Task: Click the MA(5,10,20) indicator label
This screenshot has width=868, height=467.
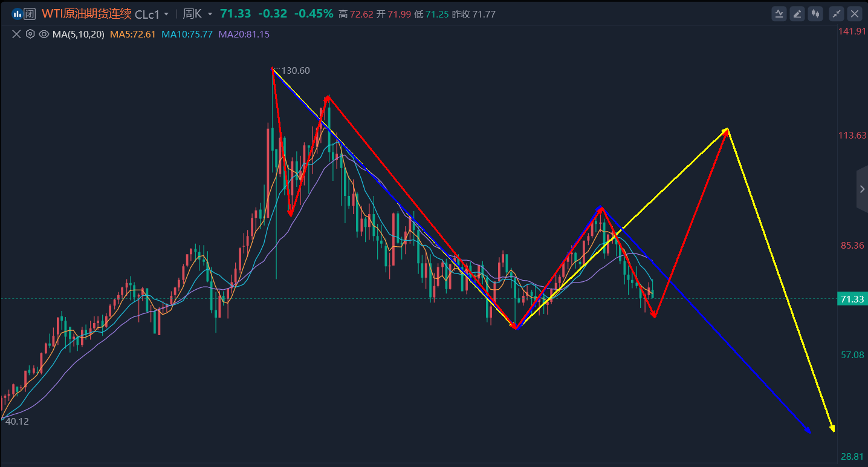Action: click(x=78, y=34)
